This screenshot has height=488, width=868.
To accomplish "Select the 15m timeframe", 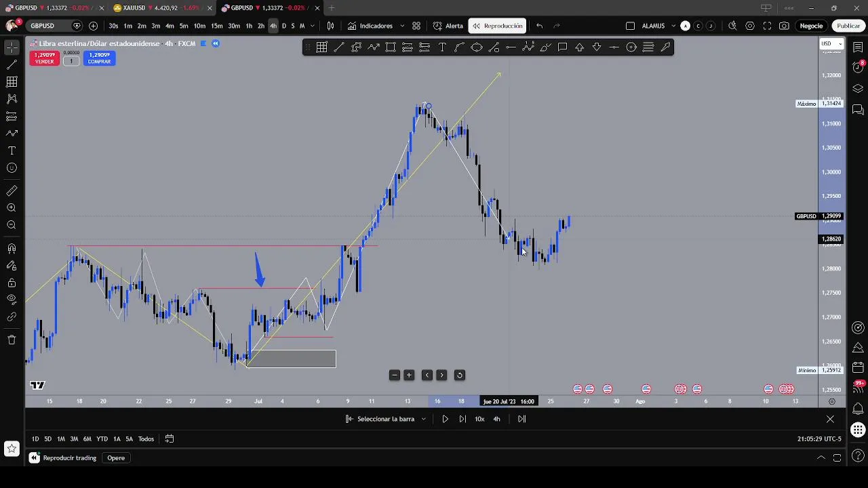I will tap(216, 26).
